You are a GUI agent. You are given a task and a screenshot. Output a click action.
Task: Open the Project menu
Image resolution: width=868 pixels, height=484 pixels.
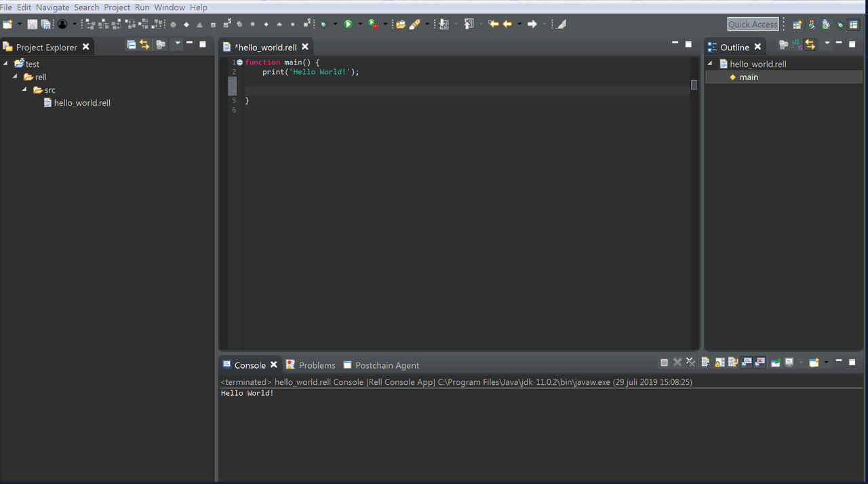click(x=117, y=7)
